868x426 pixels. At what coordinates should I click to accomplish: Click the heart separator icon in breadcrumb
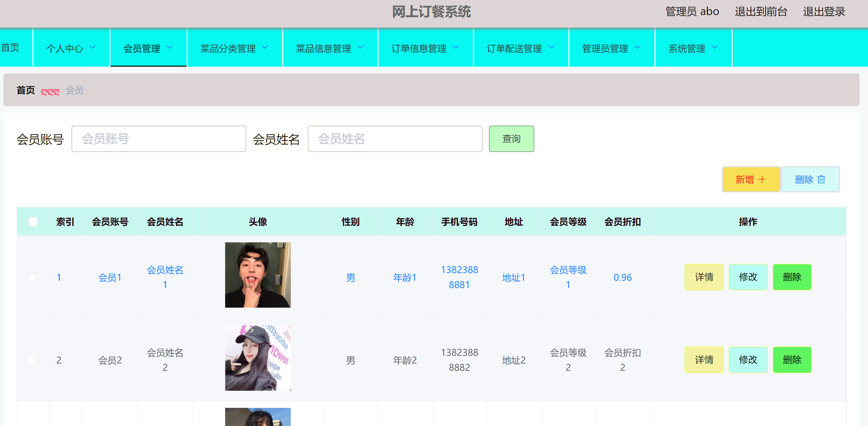(x=50, y=91)
